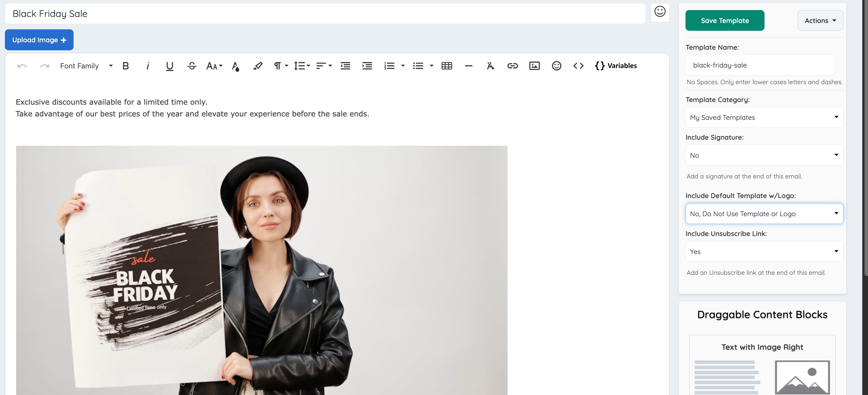The height and width of the screenshot is (395, 868).
Task: Open the Include Signature dropdown
Action: [764, 155]
